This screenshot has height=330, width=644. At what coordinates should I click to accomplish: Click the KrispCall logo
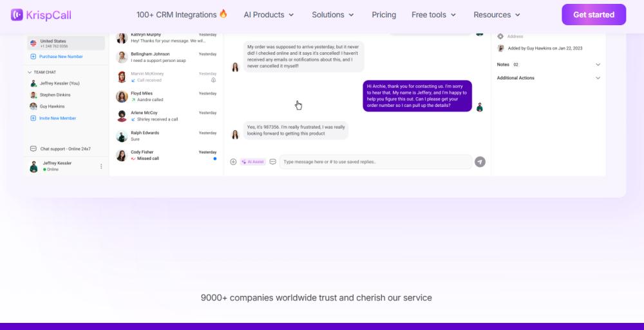[x=41, y=15]
